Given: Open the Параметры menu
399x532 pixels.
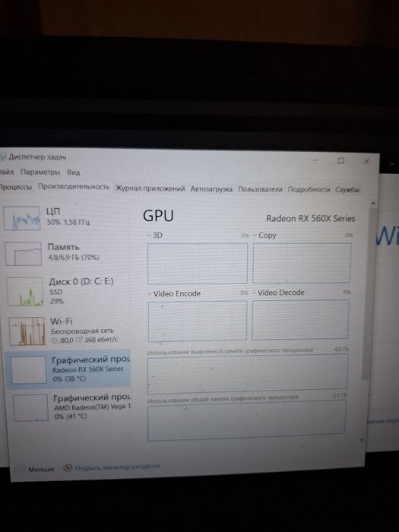Looking at the screenshot, I should 40,172.
